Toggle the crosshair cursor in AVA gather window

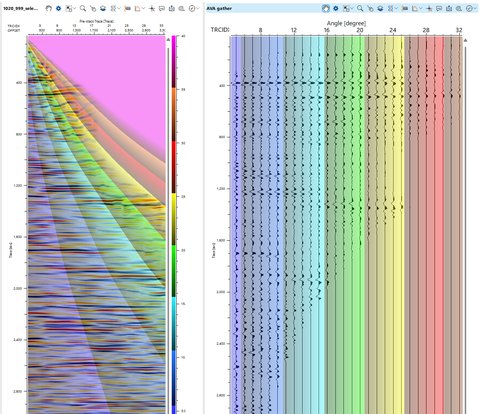tap(429, 9)
